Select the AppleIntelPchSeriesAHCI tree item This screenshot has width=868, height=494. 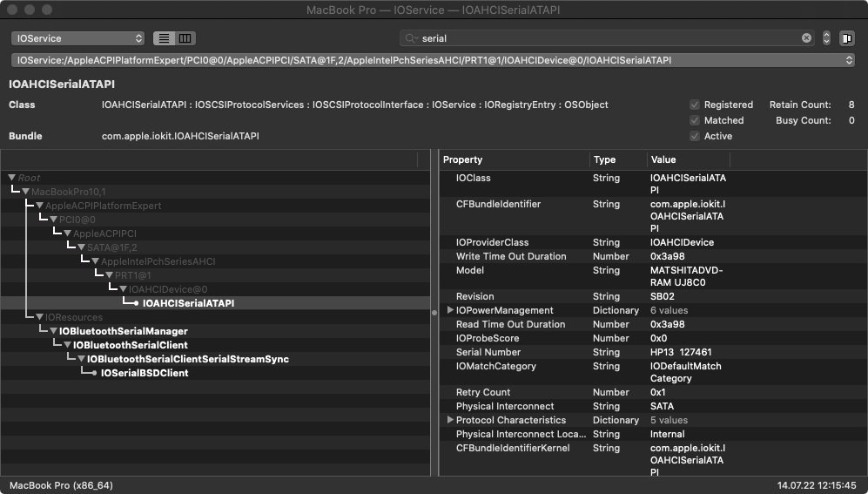[x=158, y=261]
